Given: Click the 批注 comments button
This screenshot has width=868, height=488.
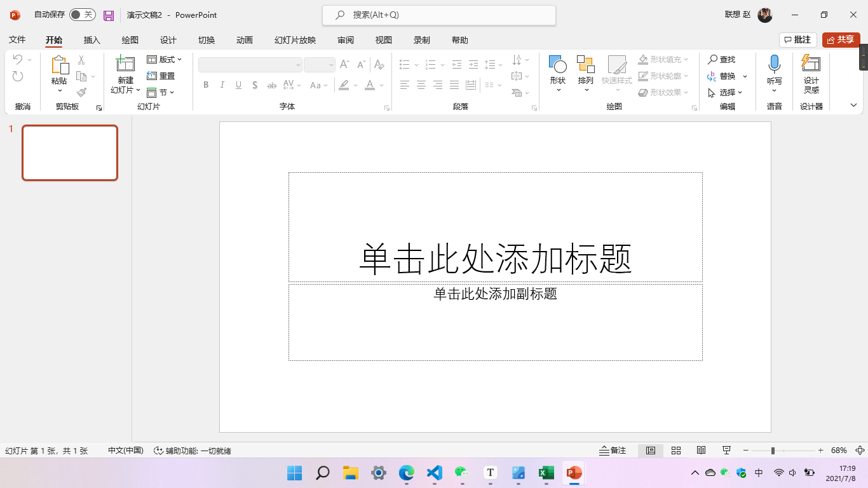Looking at the screenshot, I should point(797,40).
